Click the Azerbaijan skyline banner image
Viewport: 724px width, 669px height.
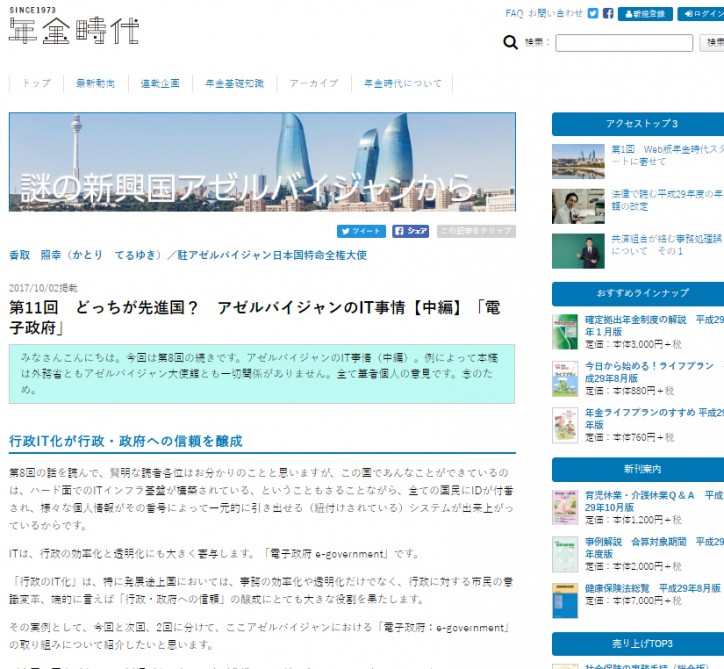[x=262, y=161]
